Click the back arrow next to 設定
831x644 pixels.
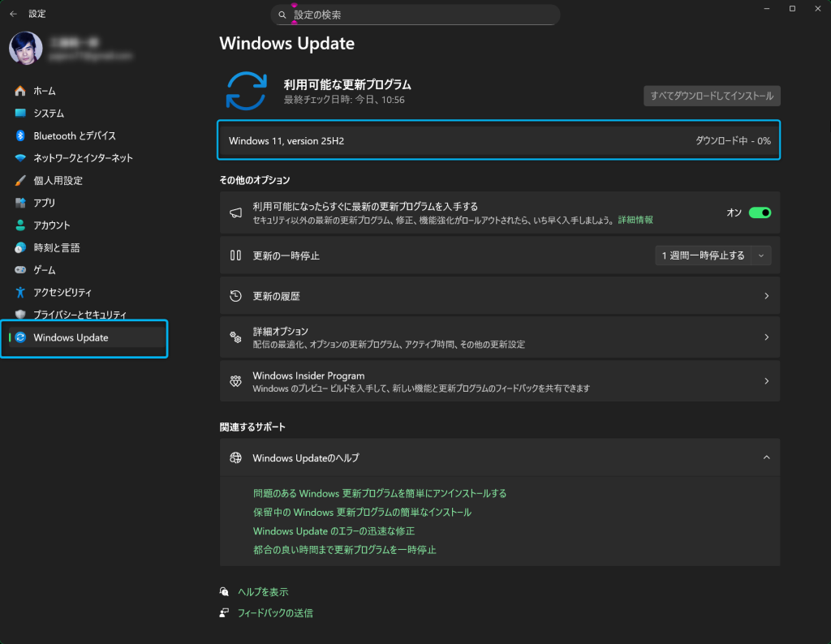pyautogui.click(x=13, y=14)
